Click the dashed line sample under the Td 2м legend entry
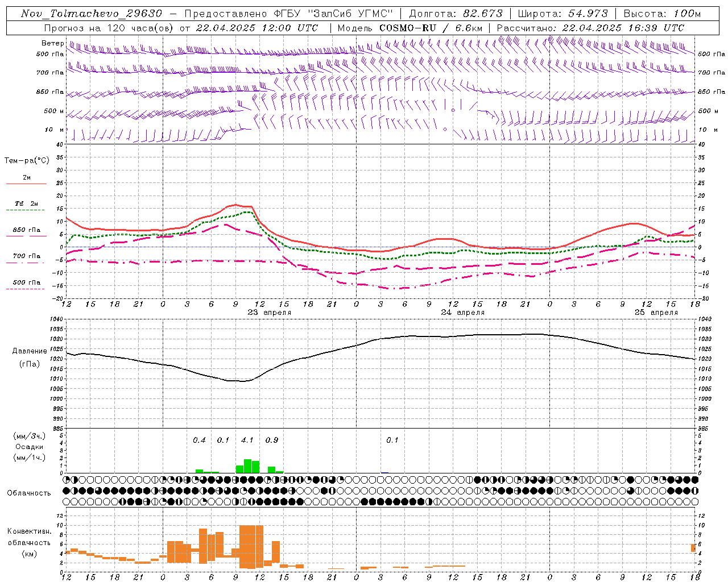728x582 pixels. click(x=26, y=210)
